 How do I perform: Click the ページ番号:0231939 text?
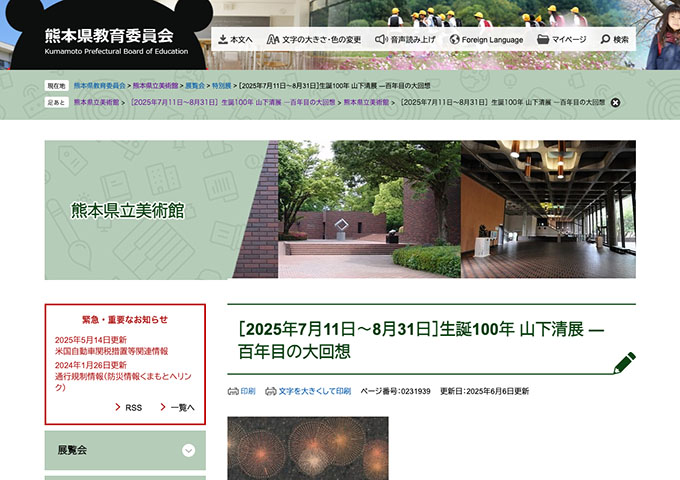click(396, 391)
